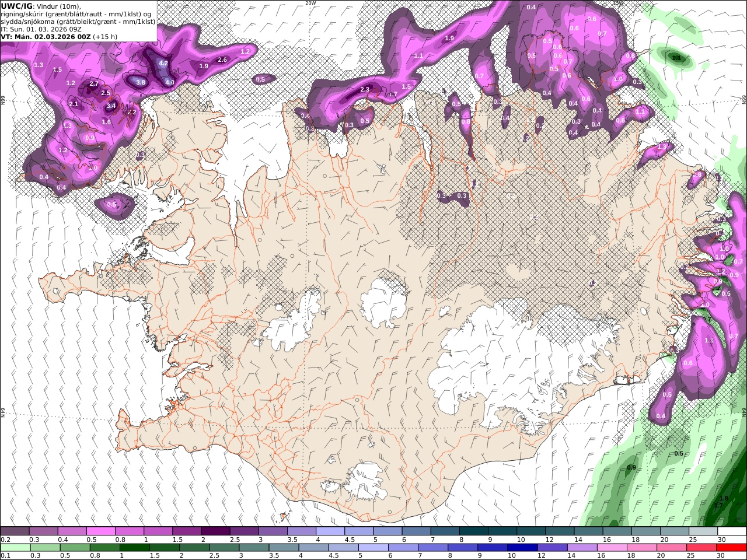Select the 'VT: Mán. 02.03.2026 00Z' valid time
The width and height of the screenshot is (747, 560).
point(46,37)
